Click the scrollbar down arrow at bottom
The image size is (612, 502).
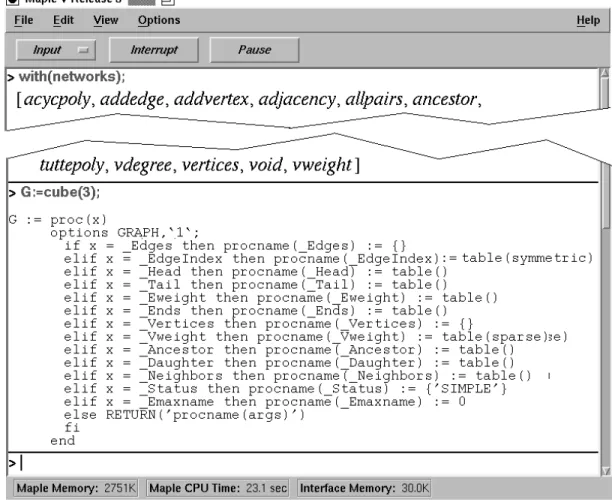(x=606, y=471)
